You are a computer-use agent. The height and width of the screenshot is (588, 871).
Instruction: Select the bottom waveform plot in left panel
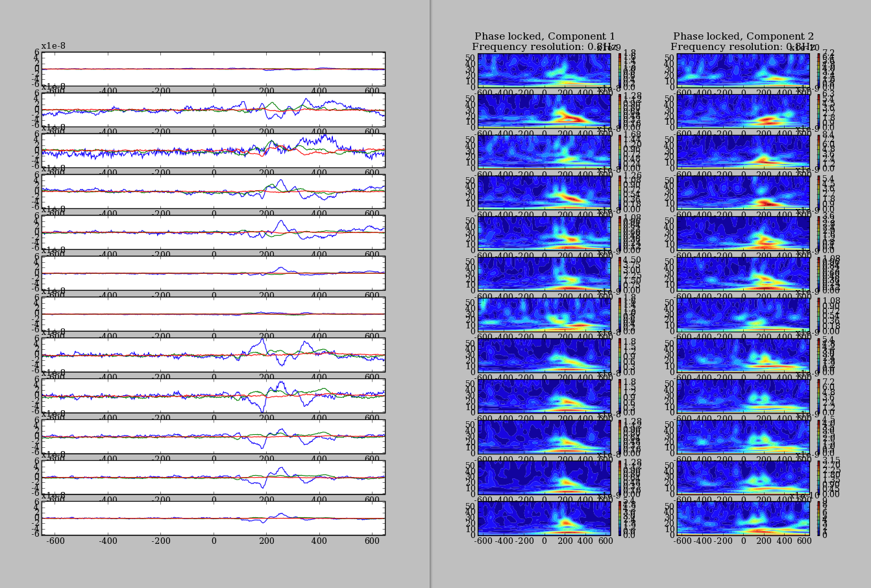coord(214,518)
